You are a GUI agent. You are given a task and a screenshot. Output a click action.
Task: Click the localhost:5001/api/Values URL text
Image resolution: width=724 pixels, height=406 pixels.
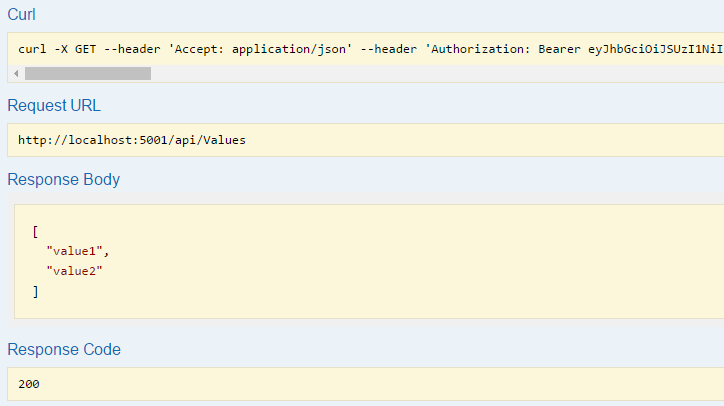point(132,140)
